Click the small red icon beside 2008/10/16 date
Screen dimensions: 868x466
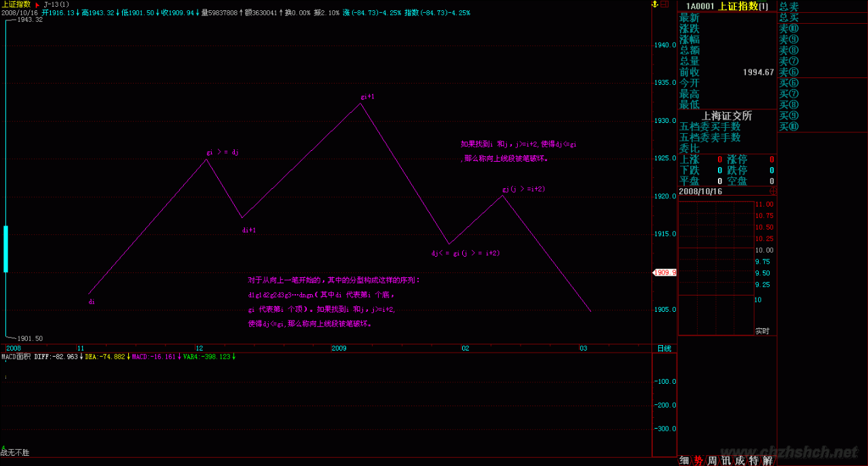point(772,192)
